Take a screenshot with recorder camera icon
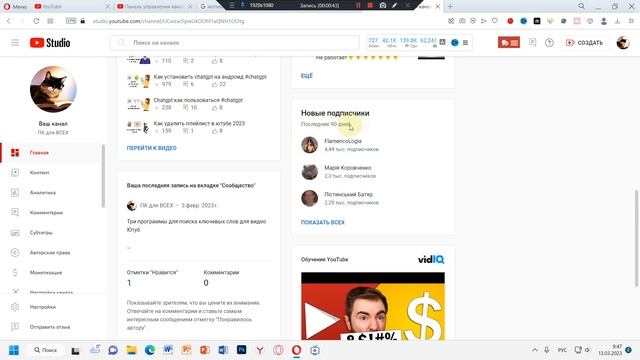 (x=383, y=5)
